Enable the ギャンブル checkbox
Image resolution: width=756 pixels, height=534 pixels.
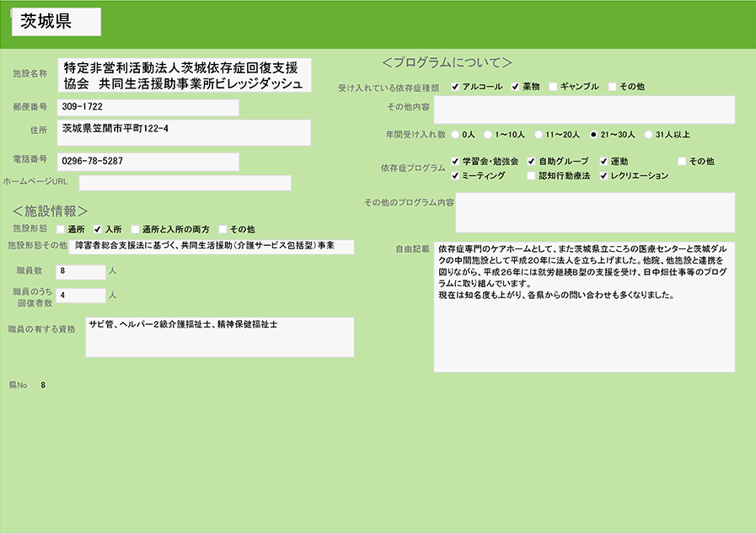553,87
